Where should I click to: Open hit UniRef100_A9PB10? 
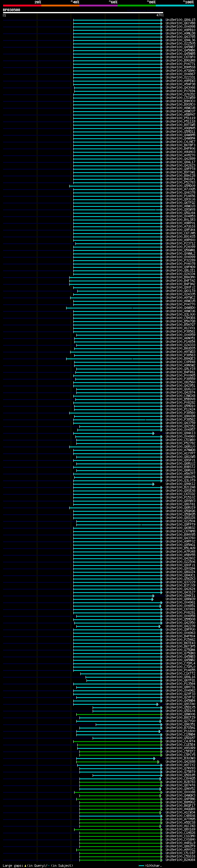click(x=180, y=30)
